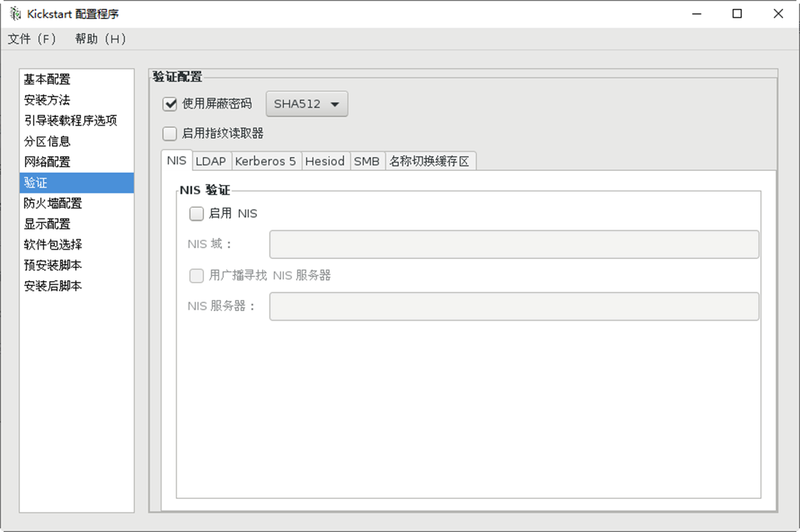Select 引导装载程序选项 in the sidebar
Screen dimensions: 800x532
76,120
